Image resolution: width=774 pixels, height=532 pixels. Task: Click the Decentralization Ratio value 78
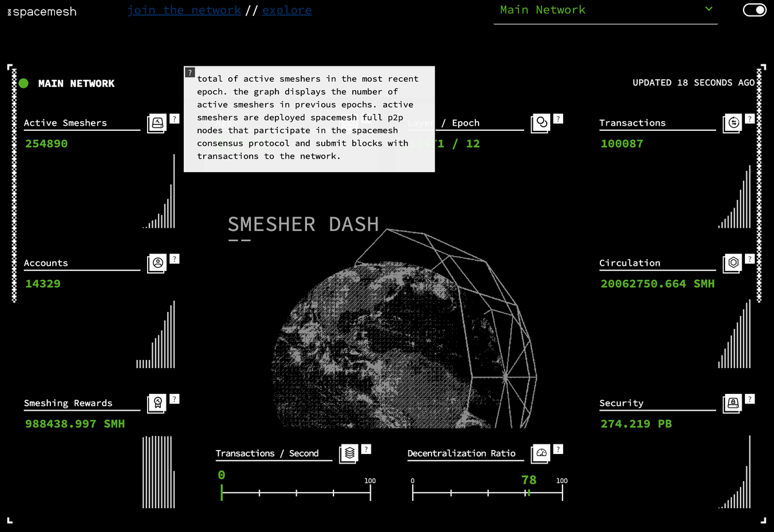pos(529,480)
